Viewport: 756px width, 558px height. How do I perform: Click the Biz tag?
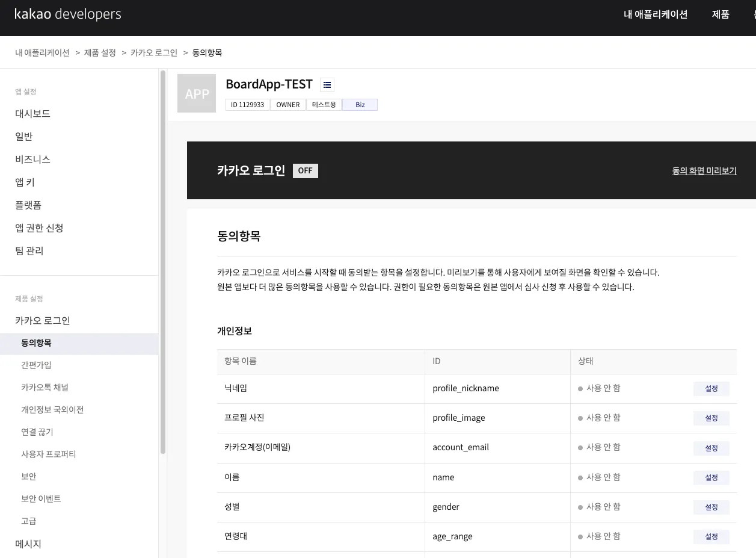[x=360, y=105]
